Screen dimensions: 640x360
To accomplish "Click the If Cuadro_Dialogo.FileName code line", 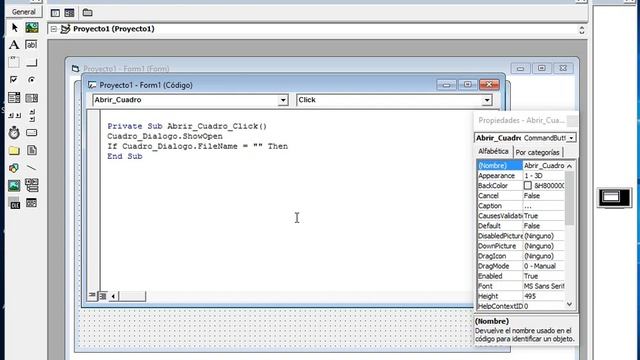I will (198, 146).
